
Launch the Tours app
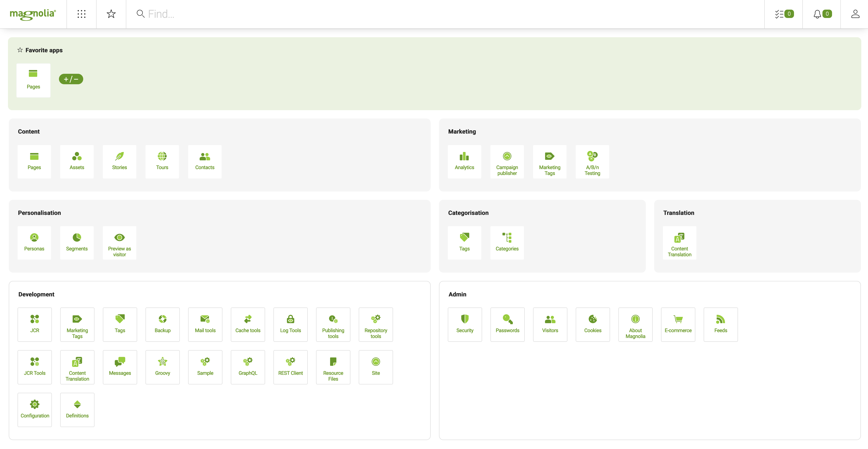[x=162, y=162]
